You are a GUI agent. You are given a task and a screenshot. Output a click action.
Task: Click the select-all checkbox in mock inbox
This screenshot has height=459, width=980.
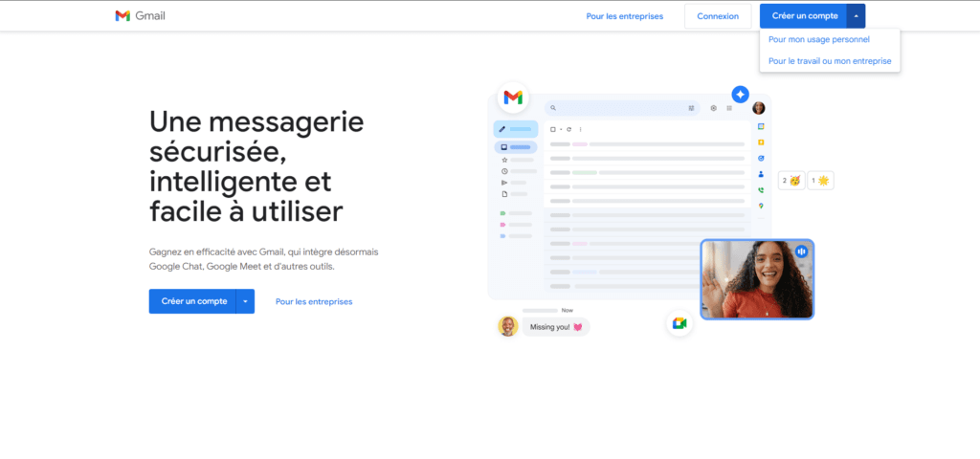[x=552, y=129]
